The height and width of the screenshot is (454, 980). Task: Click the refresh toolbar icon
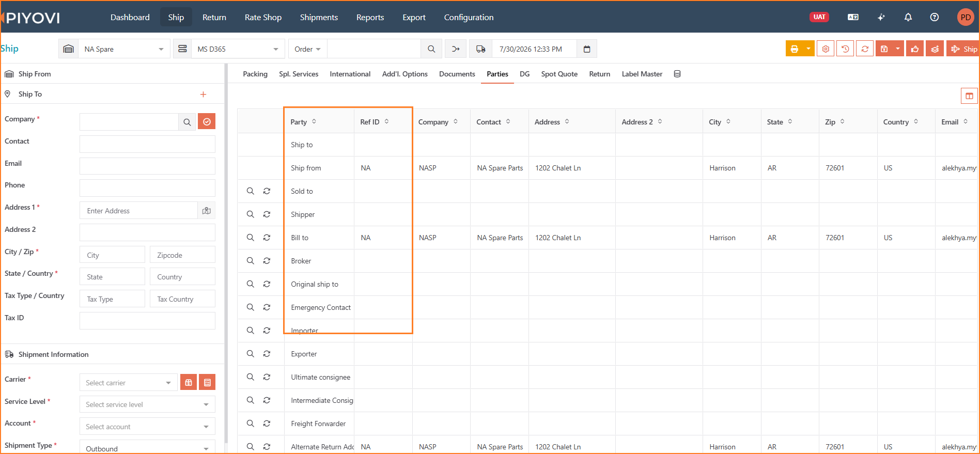coord(865,49)
